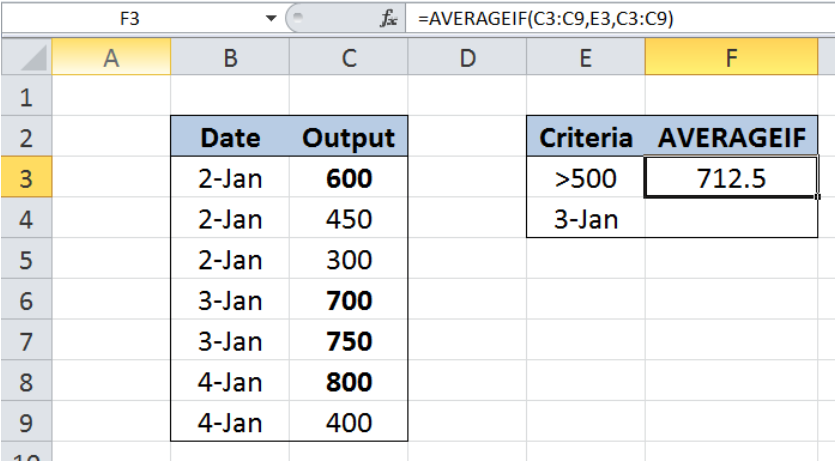
Task: Select row 3 header
Action: coord(25,178)
